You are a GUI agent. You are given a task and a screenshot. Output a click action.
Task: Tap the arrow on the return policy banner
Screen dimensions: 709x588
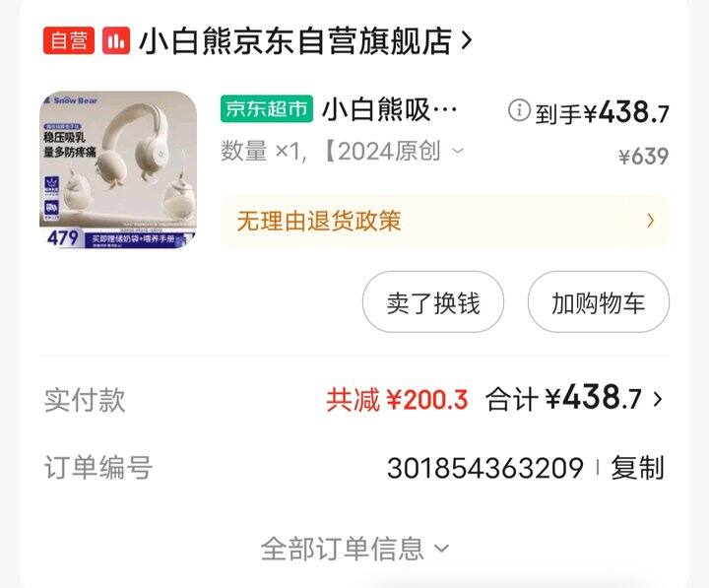pyautogui.click(x=650, y=221)
